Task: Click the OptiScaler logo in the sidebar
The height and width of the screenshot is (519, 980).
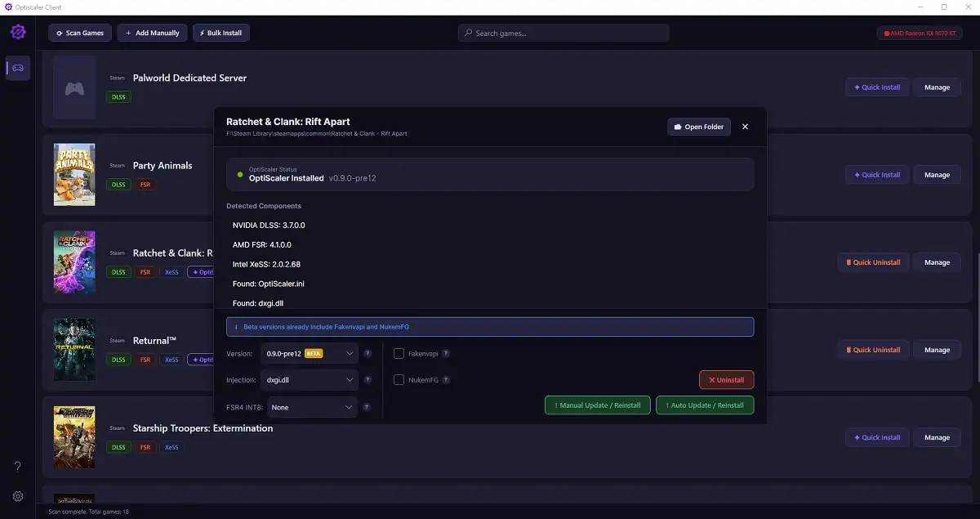Action: coord(18,33)
